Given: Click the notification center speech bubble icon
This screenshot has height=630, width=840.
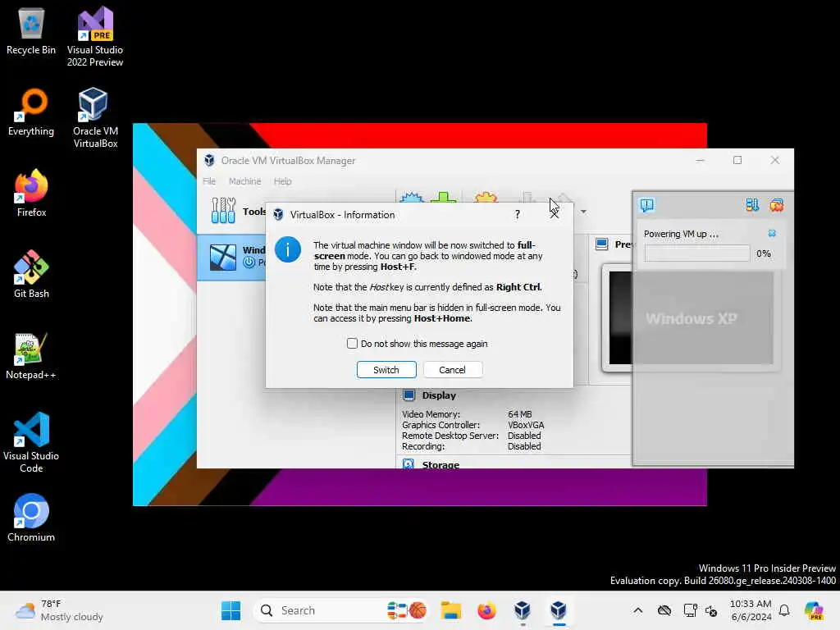Looking at the screenshot, I should click(647, 204).
